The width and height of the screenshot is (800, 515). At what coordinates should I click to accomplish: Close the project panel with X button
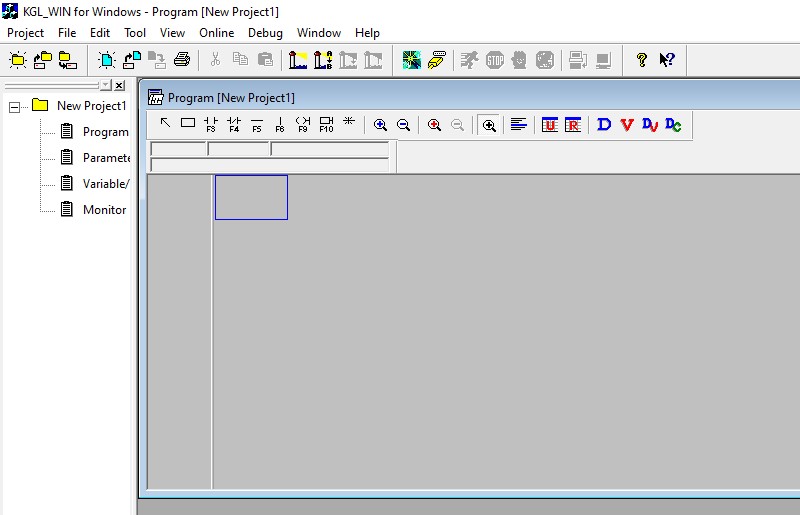[x=119, y=85]
